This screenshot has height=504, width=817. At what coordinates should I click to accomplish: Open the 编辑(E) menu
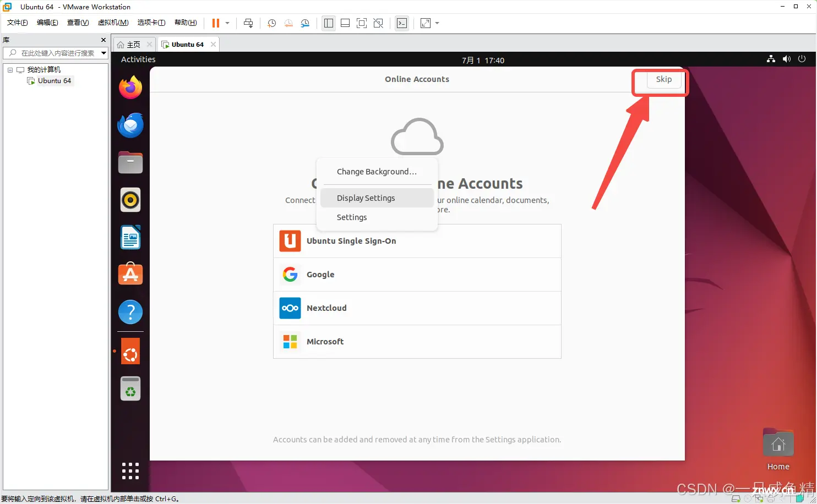click(47, 23)
